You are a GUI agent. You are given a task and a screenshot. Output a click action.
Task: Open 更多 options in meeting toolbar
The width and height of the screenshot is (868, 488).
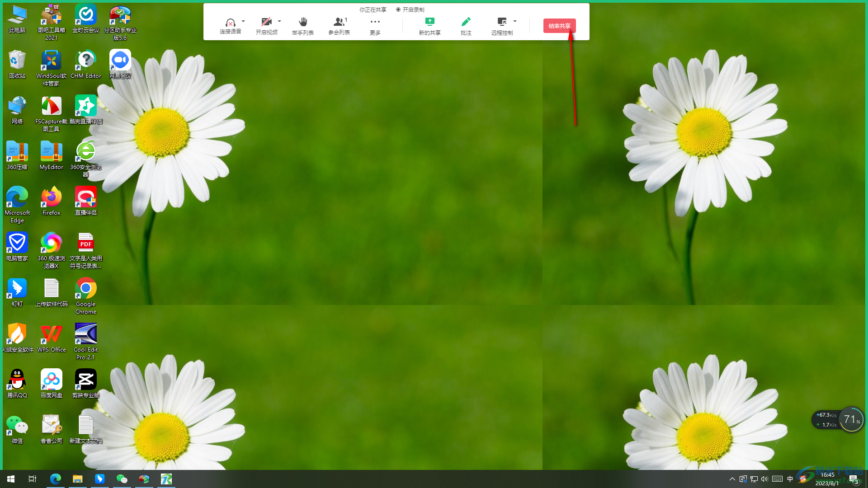(375, 26)
